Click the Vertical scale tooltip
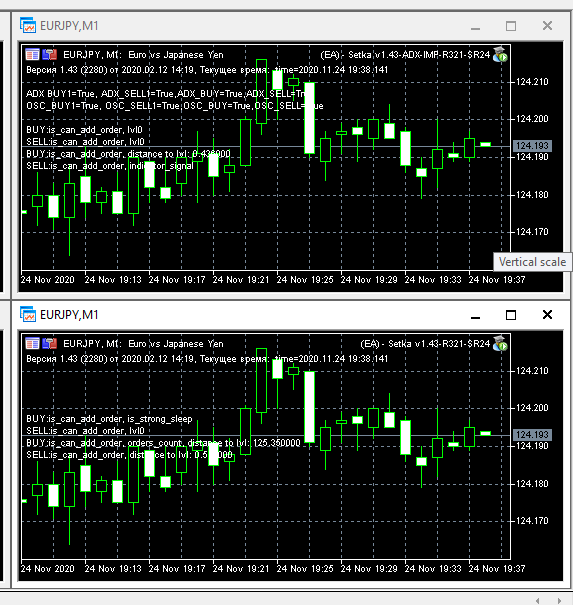Screen dimensions: 573x605 (x=532, y=262)
